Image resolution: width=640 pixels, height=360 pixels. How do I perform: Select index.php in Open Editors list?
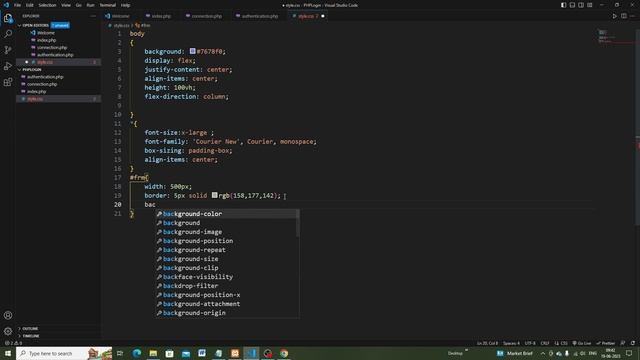coord(58,40)
